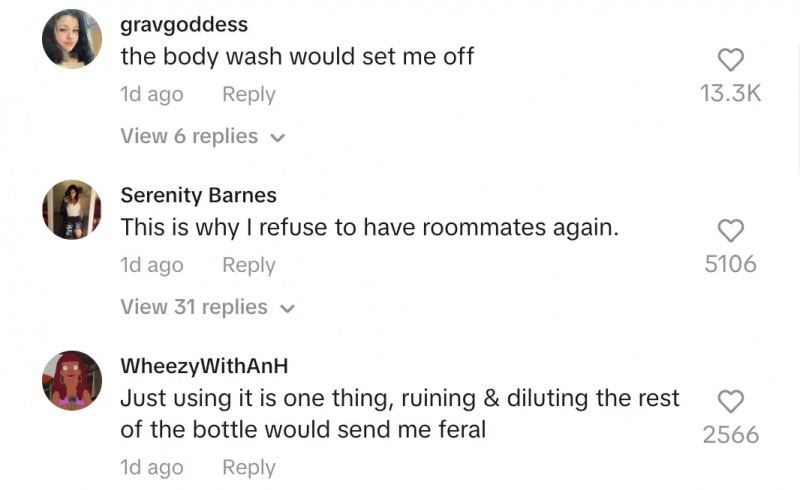
Task: Open WheezyWithAnH's cartoon profile avatar
Action: click(x=72, y=380)
